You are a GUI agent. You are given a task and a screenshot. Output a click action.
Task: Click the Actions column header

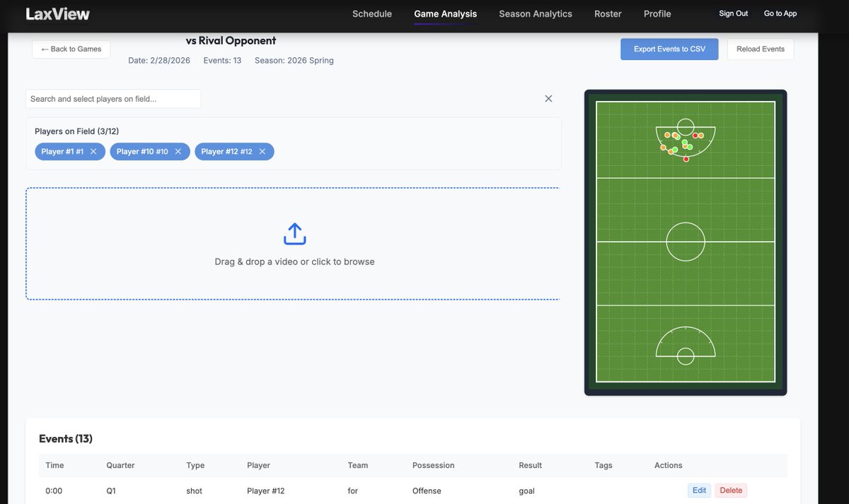click(x=669, y=465)
